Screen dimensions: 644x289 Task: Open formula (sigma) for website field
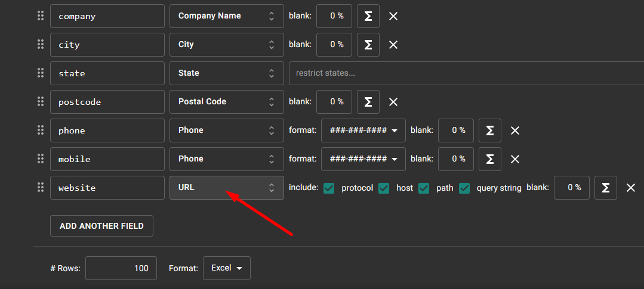click(x=605, y=187)
